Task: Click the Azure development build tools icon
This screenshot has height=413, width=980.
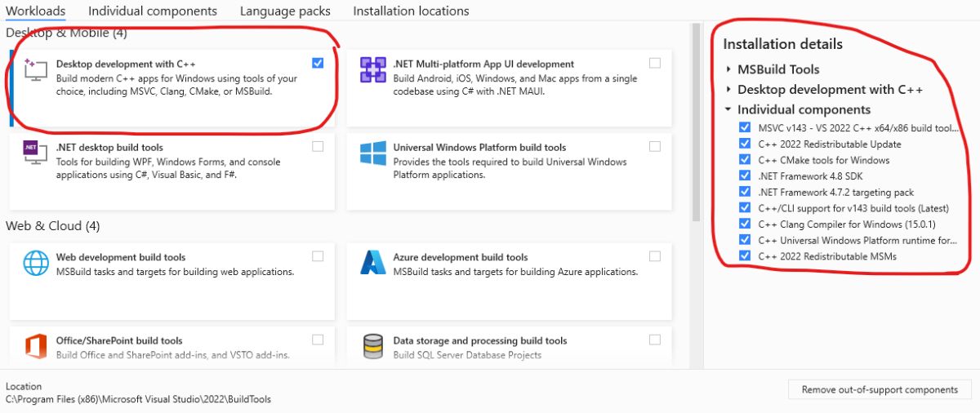Action: click(373, 263)
